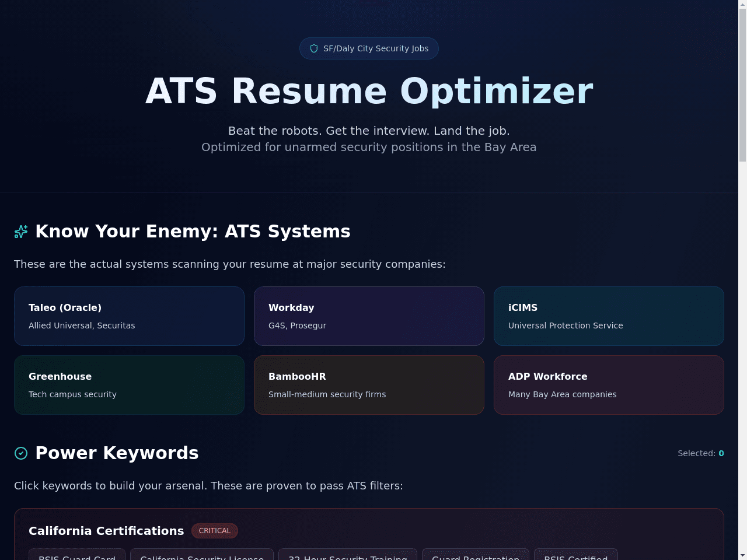Open the BambooHR card

(369, 385)
